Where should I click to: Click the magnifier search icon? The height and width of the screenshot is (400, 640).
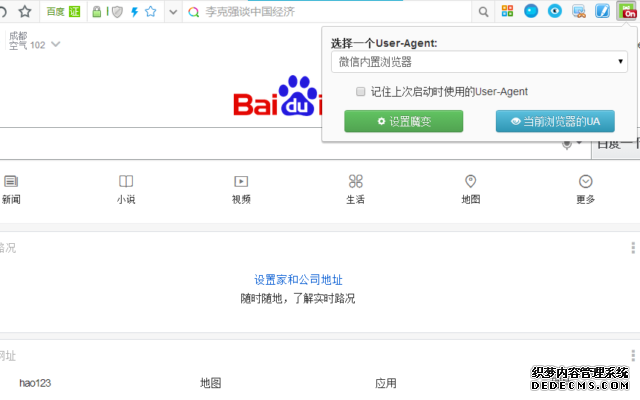tap(483, 12)
